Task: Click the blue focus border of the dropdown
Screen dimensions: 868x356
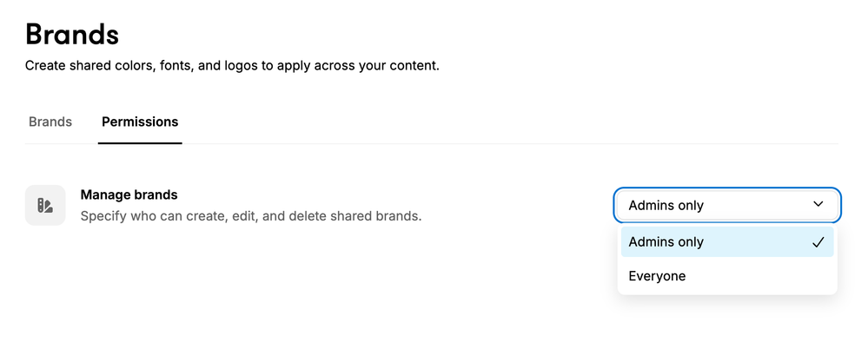Action: (727, 188)
